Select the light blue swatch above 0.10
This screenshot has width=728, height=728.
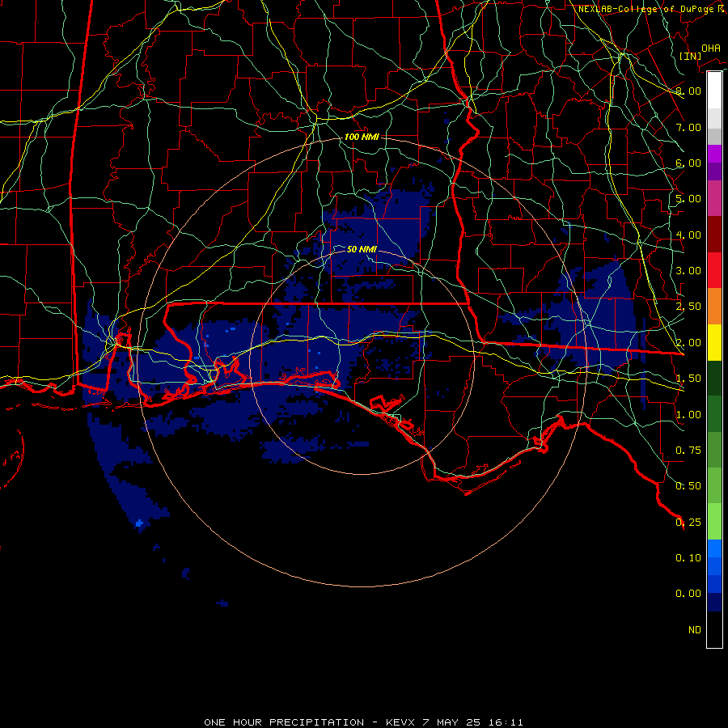(714, 548)
